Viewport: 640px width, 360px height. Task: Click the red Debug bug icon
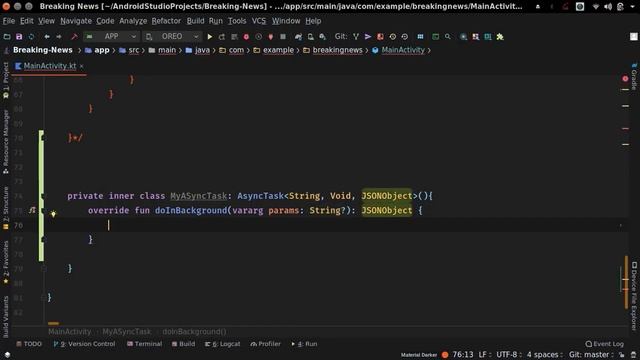pos(246,37)
